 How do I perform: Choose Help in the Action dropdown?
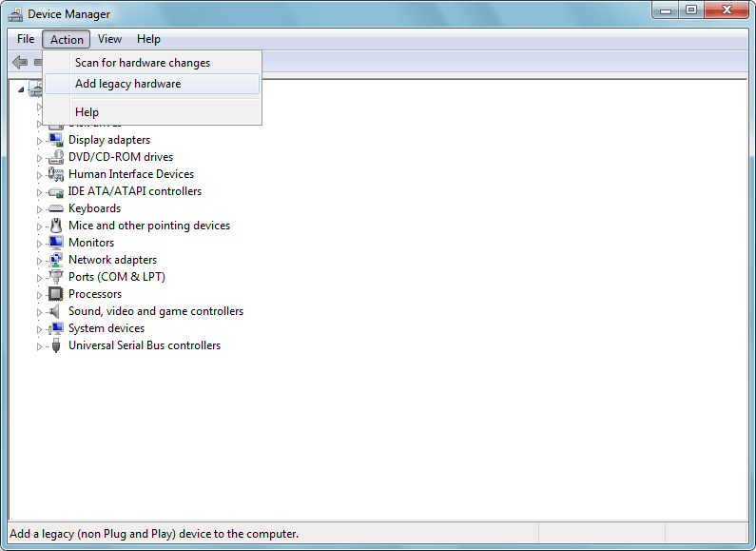(x=152, y=112)
